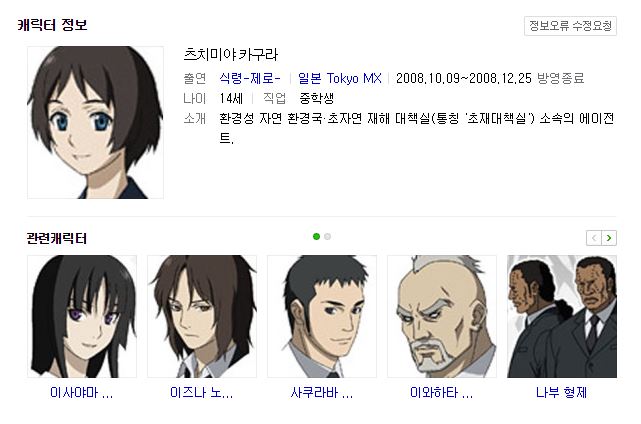Click the 사쿠라바 ... name link

pyautogui.click(x=322, y=393)
